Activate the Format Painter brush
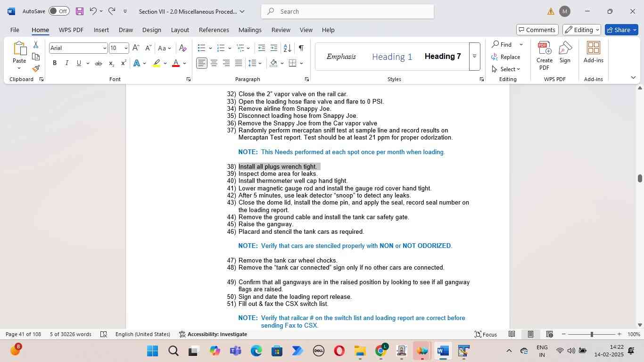 tap(36, 68)
